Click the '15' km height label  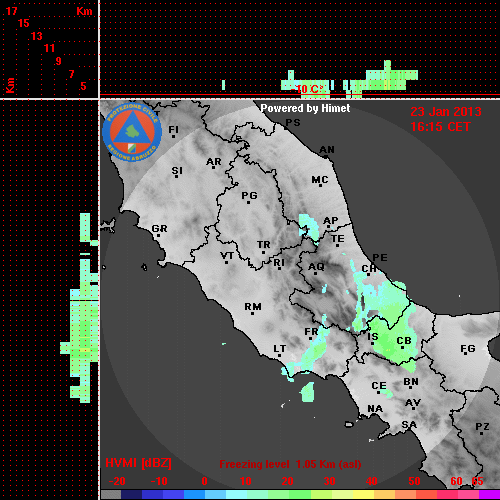coord(24,23)
